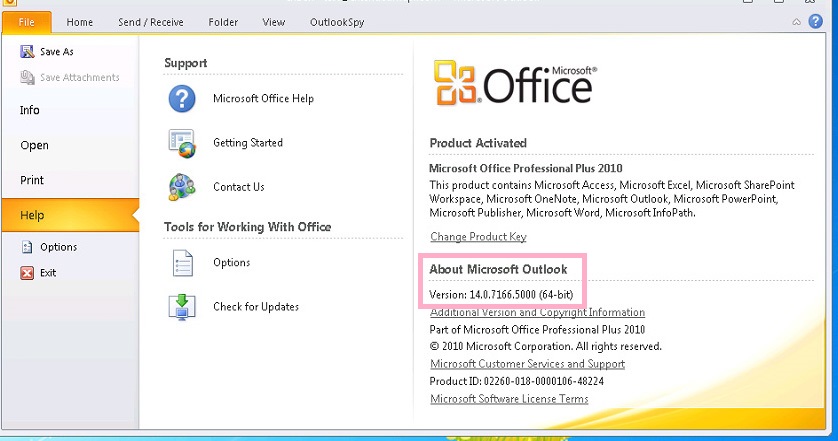The height and width of the screenshot is (441, 838).
Task: Open the Contact Us entry
Action: (x=239, y=187)
